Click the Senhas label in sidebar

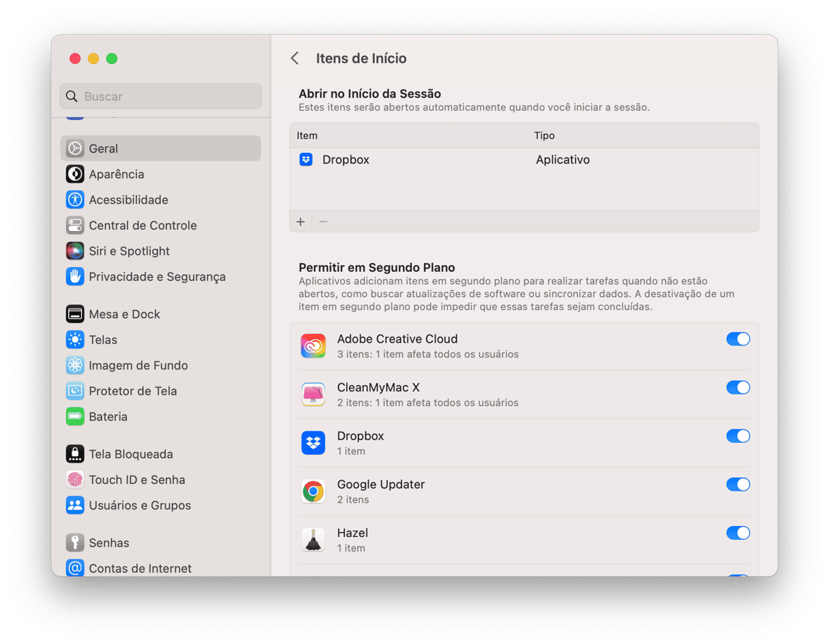pyautogui.click(x=109, y=542)
